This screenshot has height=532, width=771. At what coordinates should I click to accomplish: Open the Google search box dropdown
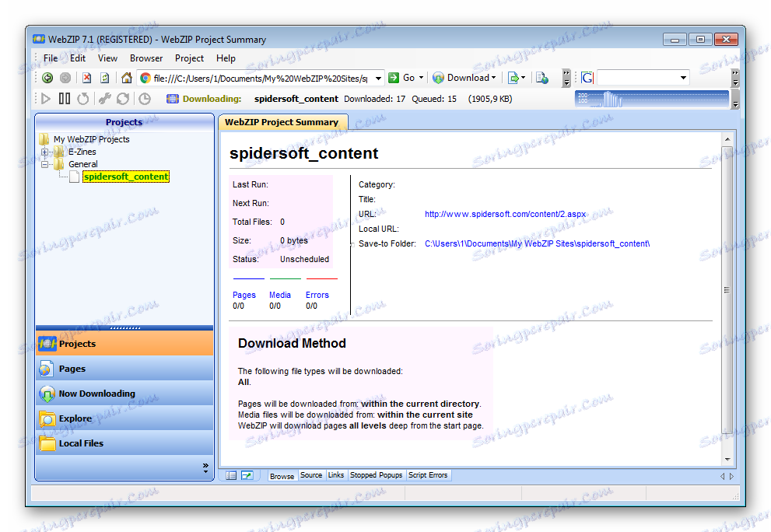pos(683,78)
